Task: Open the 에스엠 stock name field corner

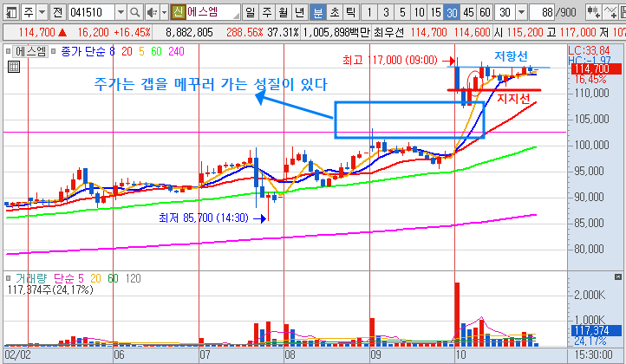Action: tap(237, 16)
